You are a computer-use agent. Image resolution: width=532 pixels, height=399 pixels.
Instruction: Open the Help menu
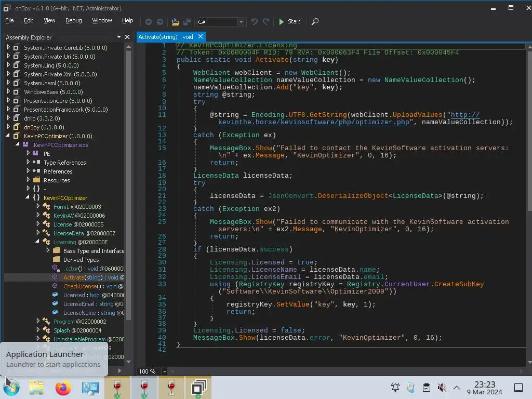pos(128,20)
